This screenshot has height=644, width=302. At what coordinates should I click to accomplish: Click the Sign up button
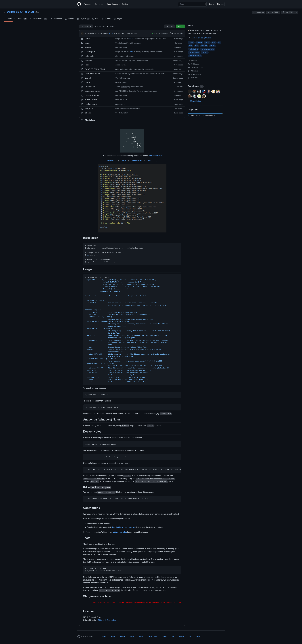(x=220, y=4)
